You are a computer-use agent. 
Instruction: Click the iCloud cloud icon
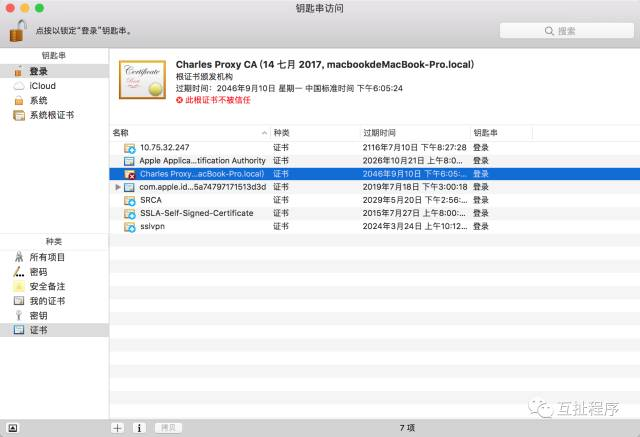pos(19,86)
